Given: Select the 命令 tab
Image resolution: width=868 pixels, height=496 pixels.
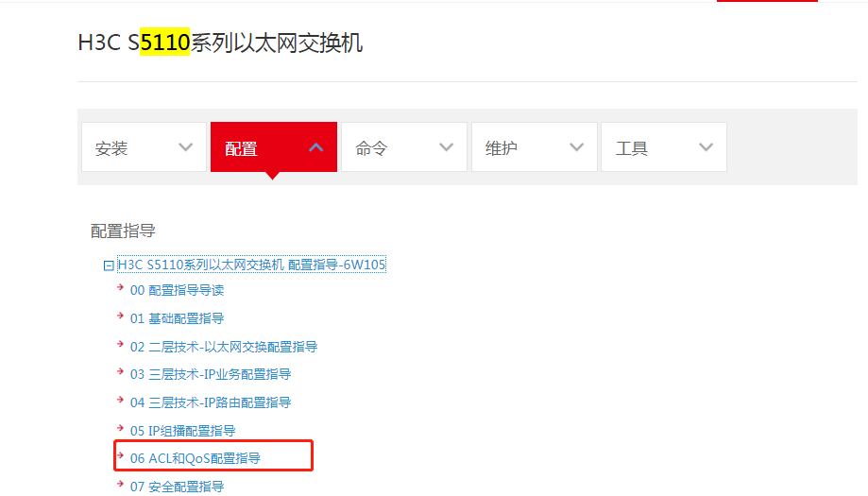Looking at the screenshot, I should [x=404, y=147].
